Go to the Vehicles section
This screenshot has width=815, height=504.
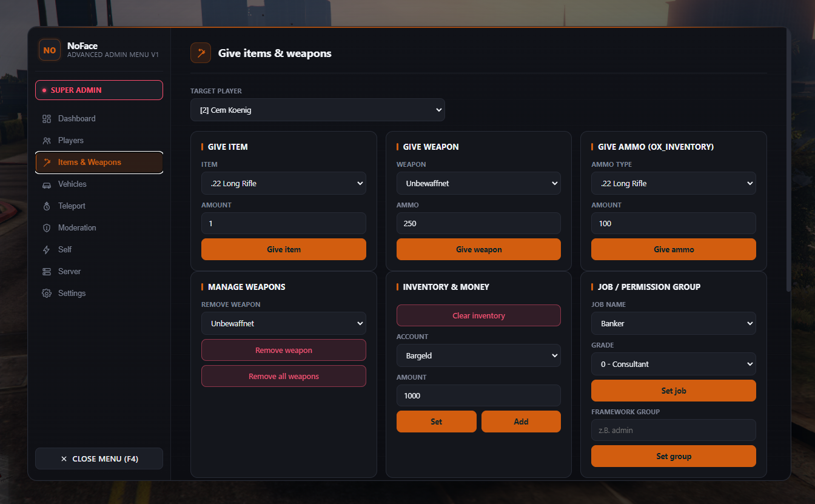click(x=99, y=184)
